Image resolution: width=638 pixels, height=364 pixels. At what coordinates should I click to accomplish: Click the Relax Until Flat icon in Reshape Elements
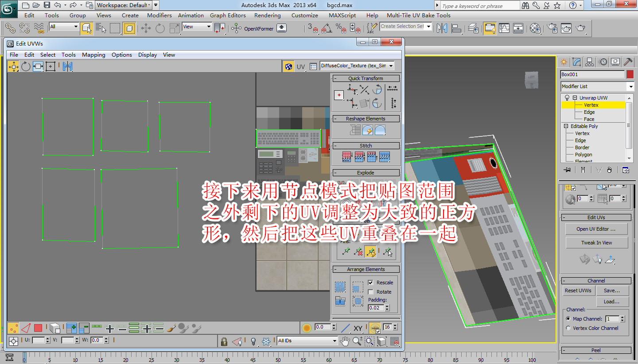(368, 130)
